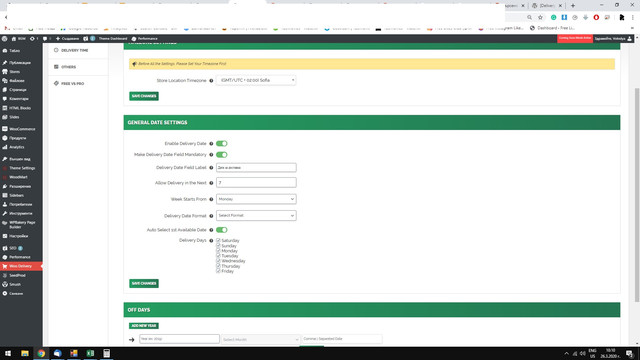Open Theme Dashboard in admin bar
The image size is (640, 360).
[113, 39]
